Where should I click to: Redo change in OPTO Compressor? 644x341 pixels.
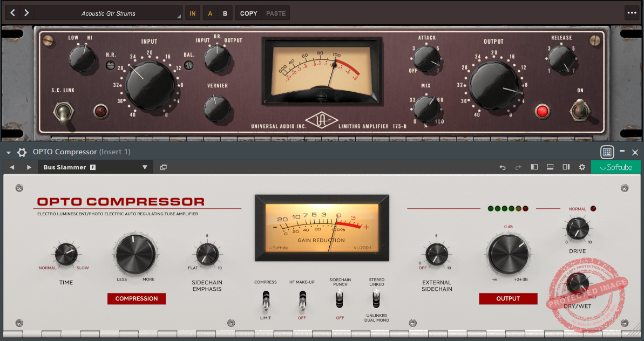518,167
